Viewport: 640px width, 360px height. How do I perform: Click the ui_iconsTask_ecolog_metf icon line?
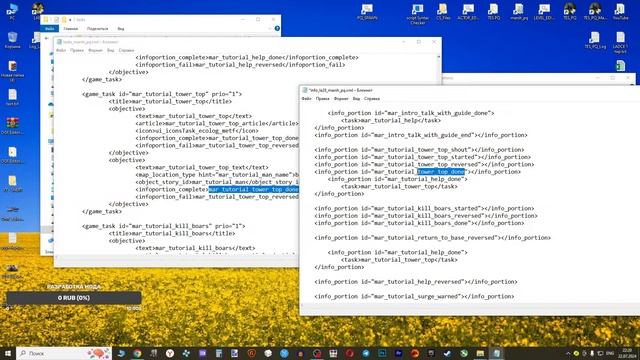click(197, 131)
